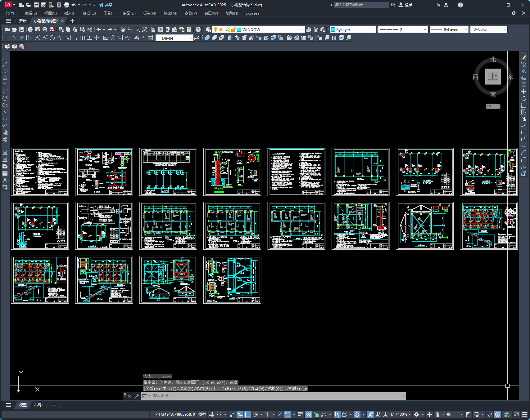The image size is (530, 420).
Task: Select the Multiline Text tool
Action: tap(5, 180)
